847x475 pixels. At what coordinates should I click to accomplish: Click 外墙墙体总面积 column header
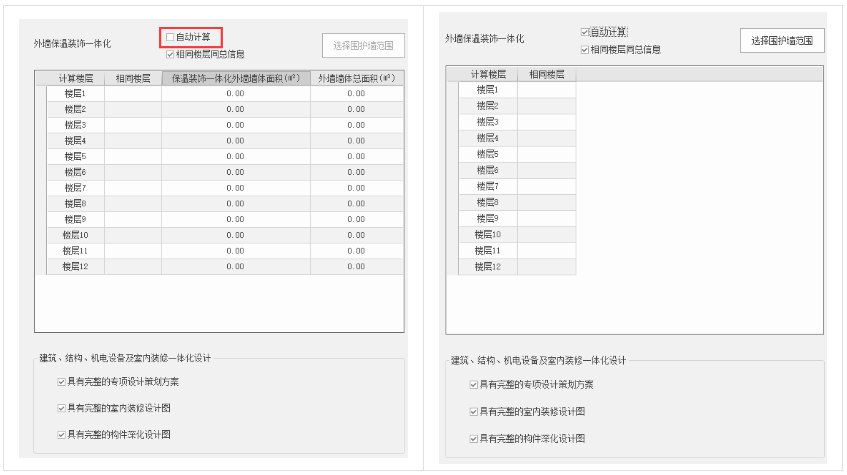pyautogui.click(x=357, y=78)
